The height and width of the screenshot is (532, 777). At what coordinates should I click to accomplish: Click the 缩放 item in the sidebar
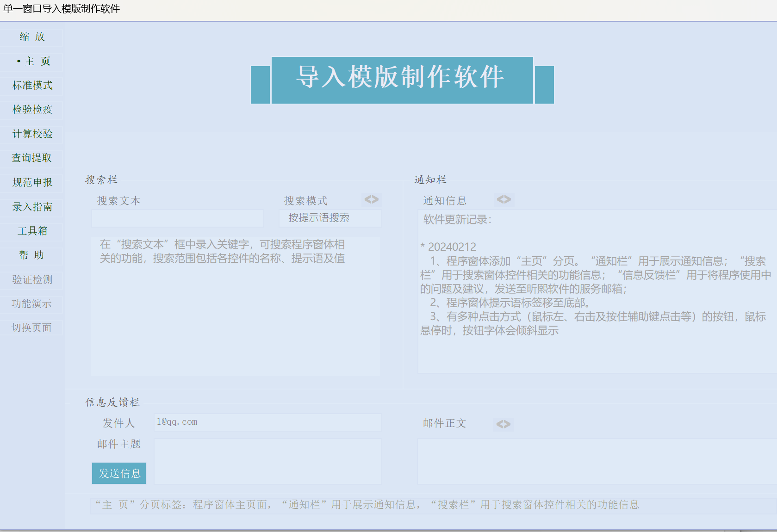[x=32, y=37]
